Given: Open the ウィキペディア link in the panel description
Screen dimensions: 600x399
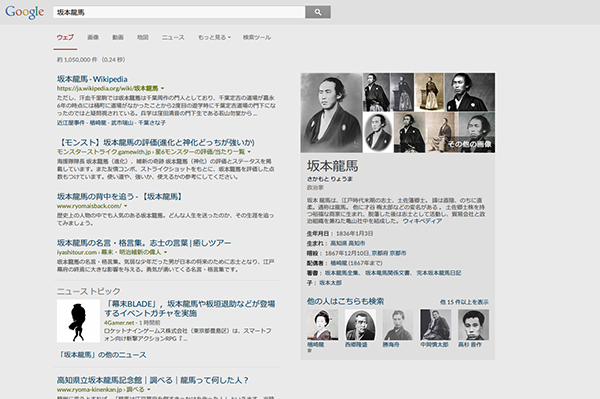Looking at the screenshot, I should (x=422, y=221).
